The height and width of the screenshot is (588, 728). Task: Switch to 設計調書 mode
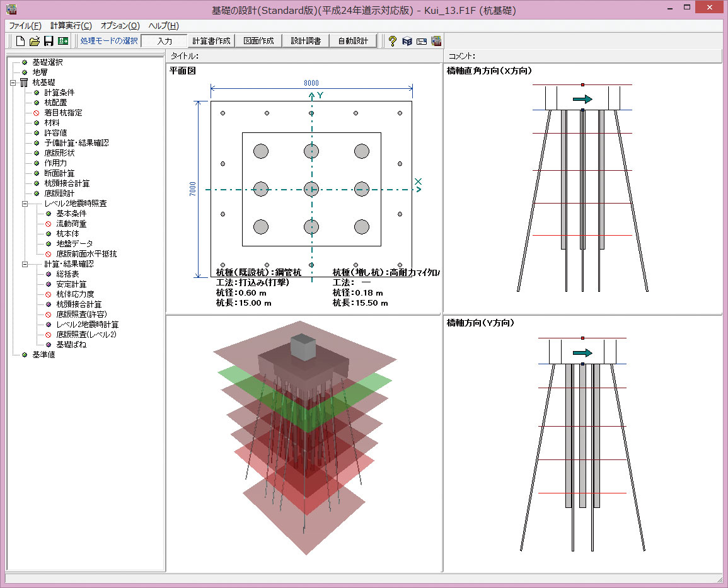[x=306, y=42]
